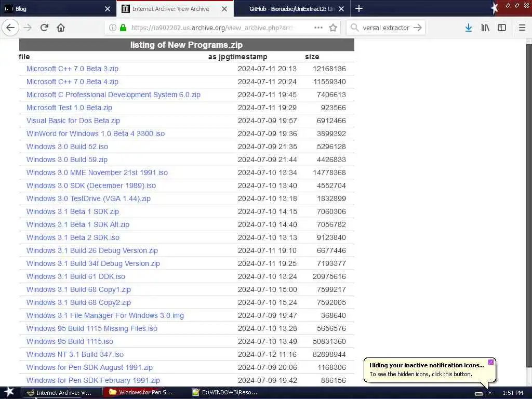Open Windows 3.1 Build 34f Debug Version.zip
Viewport: 532px width, 399px height.
[93, 263]
